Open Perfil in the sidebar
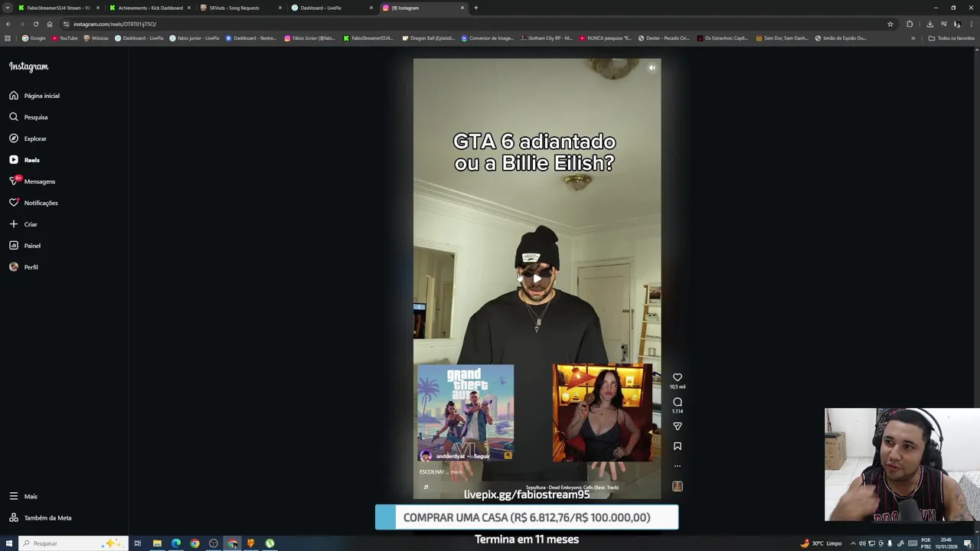 point(24,267)
